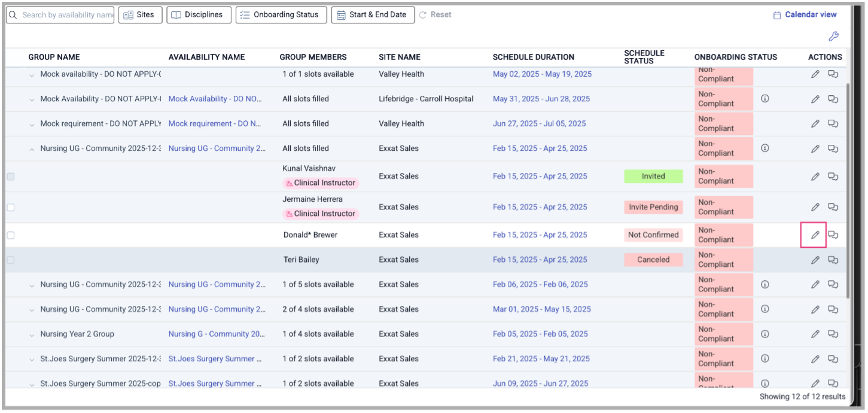Open comments for the Mock availability Valley Health row
Screen dimensions: 868x413
tap(833, 74)
